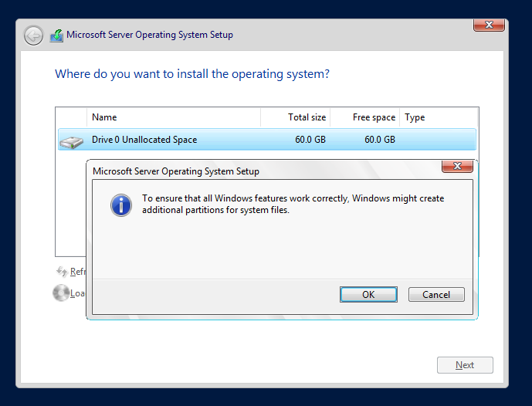Click the Load driver disc icon
The width and height of the screenshot is (532, 406).
(61, 293)
